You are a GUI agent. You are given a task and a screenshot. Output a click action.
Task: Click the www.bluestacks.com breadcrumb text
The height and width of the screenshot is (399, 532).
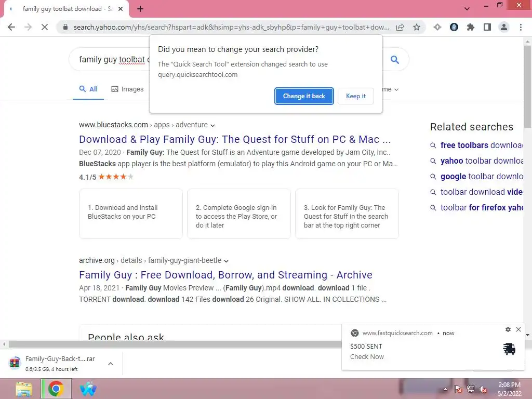pos(113,125)
